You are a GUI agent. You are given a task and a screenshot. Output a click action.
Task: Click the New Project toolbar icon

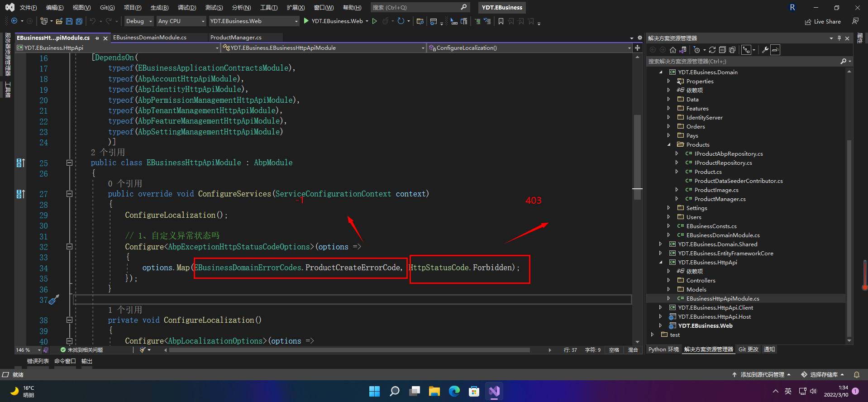coord(43,21)
